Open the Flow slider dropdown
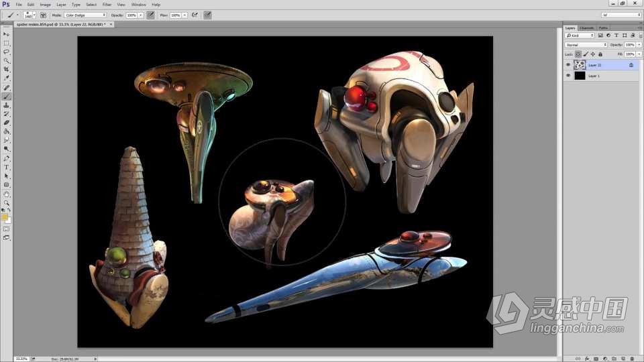This screenshot has height=362, width=644. (x=184, y=15)
